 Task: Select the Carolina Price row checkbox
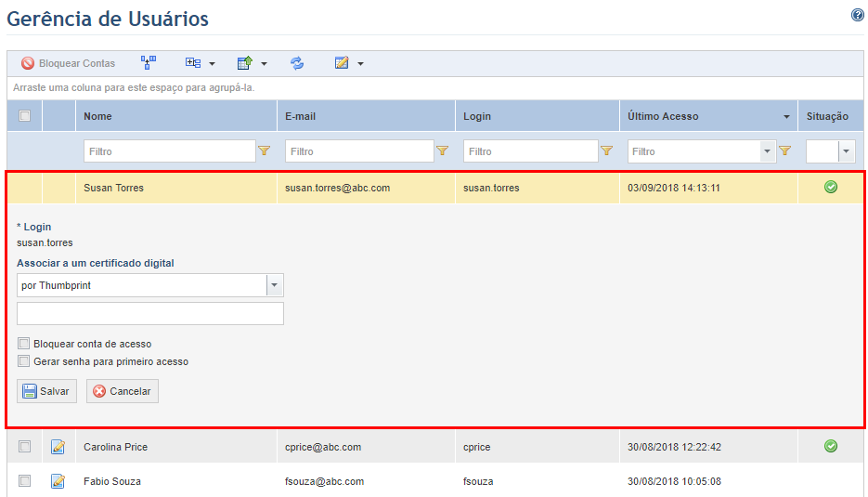(24, 447)
